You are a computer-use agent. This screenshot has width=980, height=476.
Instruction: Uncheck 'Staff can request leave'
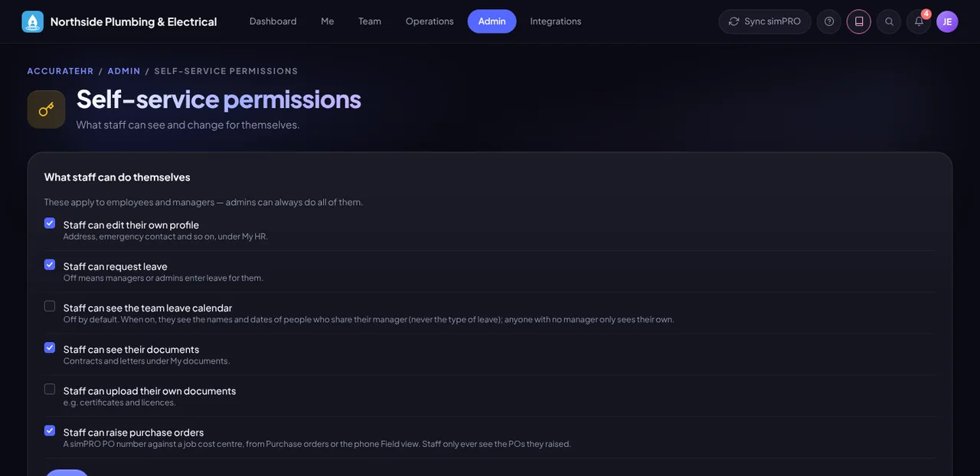pyautogui.click(x=50, y=265)
